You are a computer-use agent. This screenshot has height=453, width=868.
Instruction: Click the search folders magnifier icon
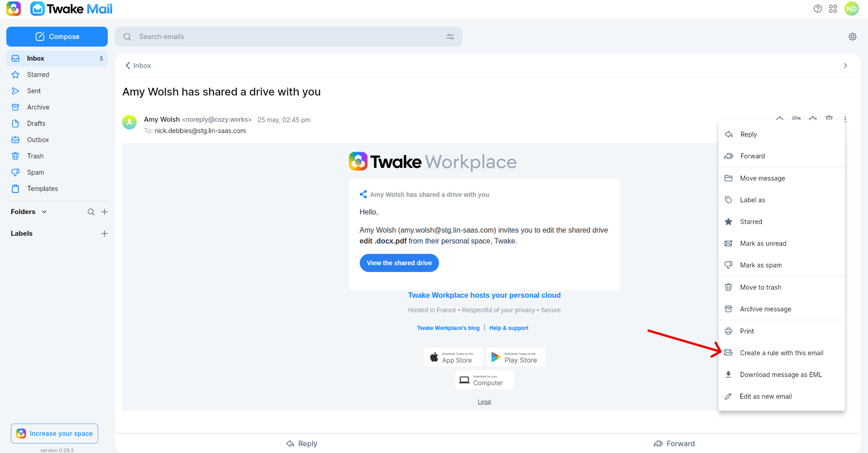91,212
